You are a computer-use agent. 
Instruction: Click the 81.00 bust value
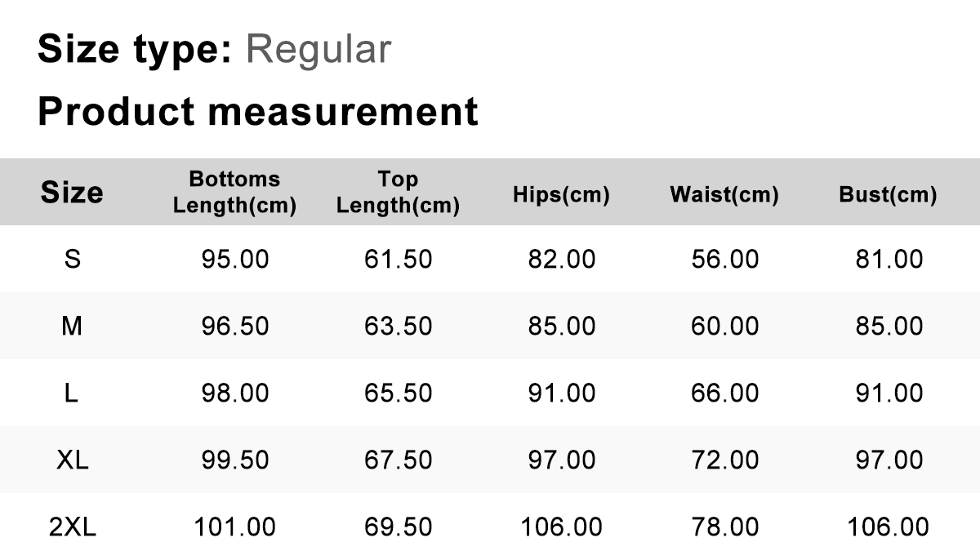pyautogui.click(x=888, y=260)
